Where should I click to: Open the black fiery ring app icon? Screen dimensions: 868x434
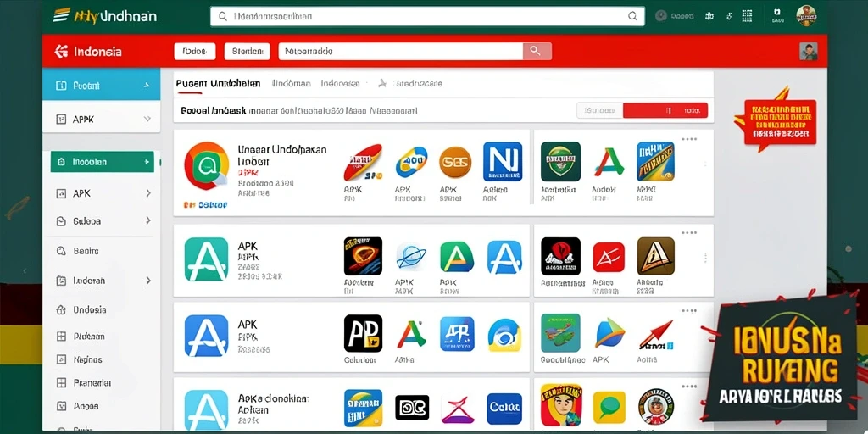[x=363, y=256]
